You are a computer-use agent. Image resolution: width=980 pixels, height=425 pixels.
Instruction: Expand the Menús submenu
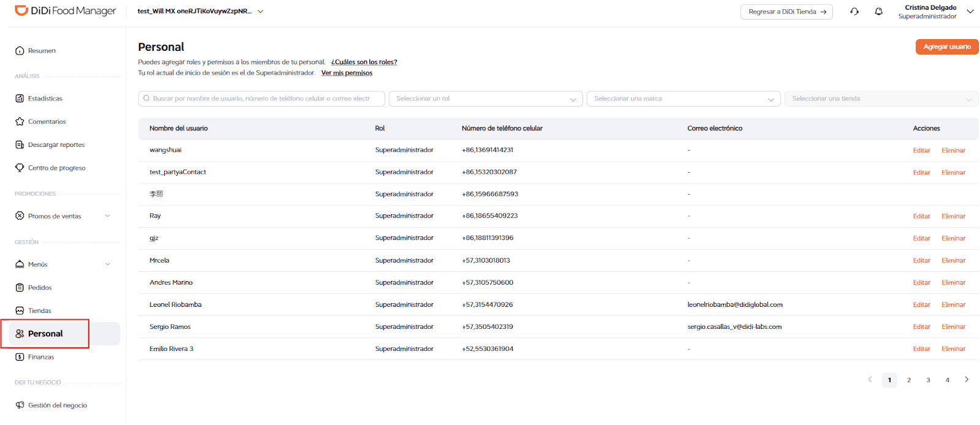coord(108,265)
